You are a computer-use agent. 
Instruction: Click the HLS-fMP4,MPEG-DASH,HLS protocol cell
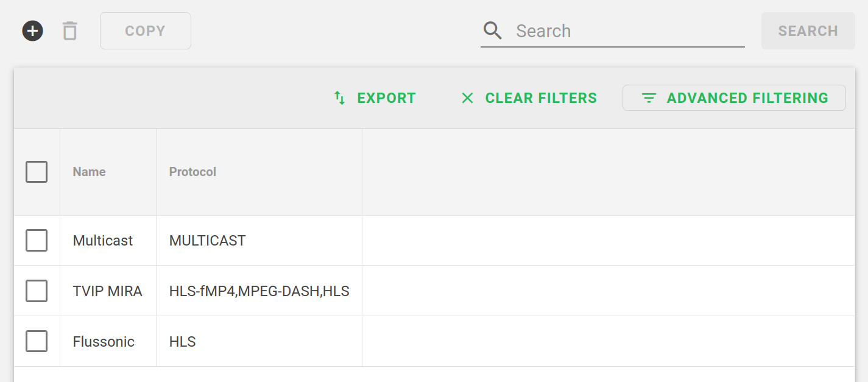click(x=259, y=291)
